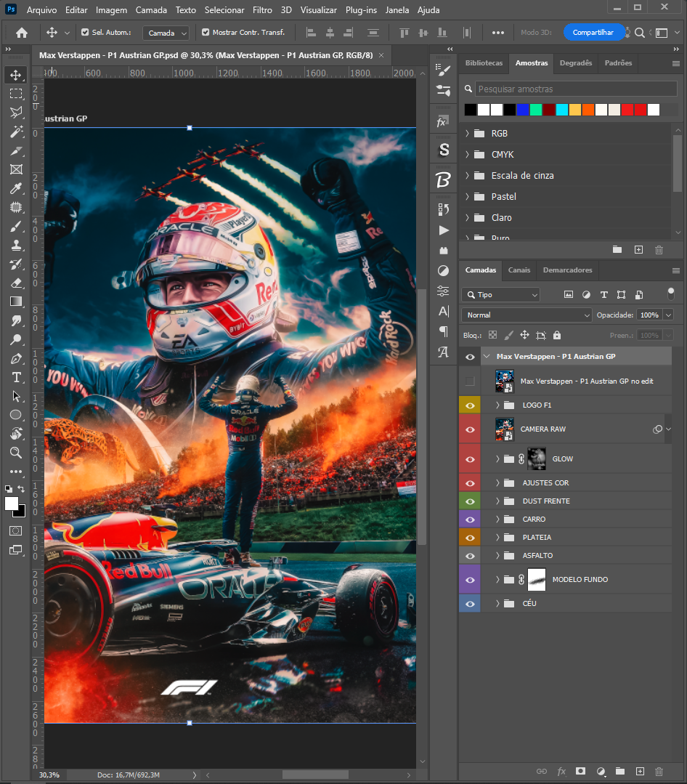Collapse the Max Verstappen main group

coord(487,357)
